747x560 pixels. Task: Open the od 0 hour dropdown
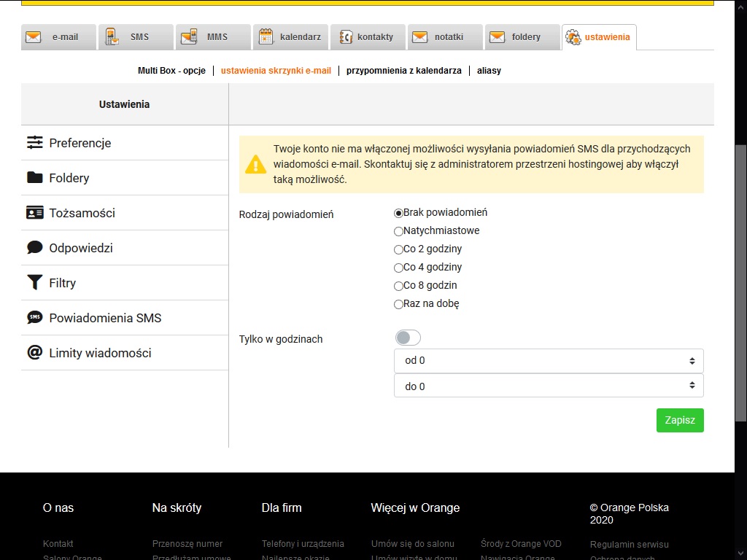548,360
